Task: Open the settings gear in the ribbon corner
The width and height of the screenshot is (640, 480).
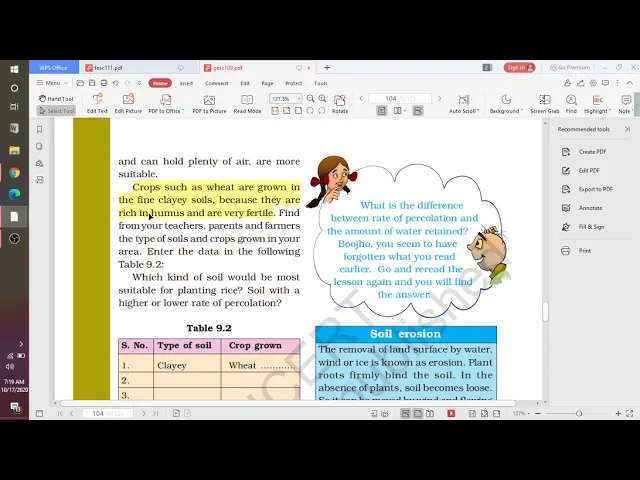Action: (593, 83)
